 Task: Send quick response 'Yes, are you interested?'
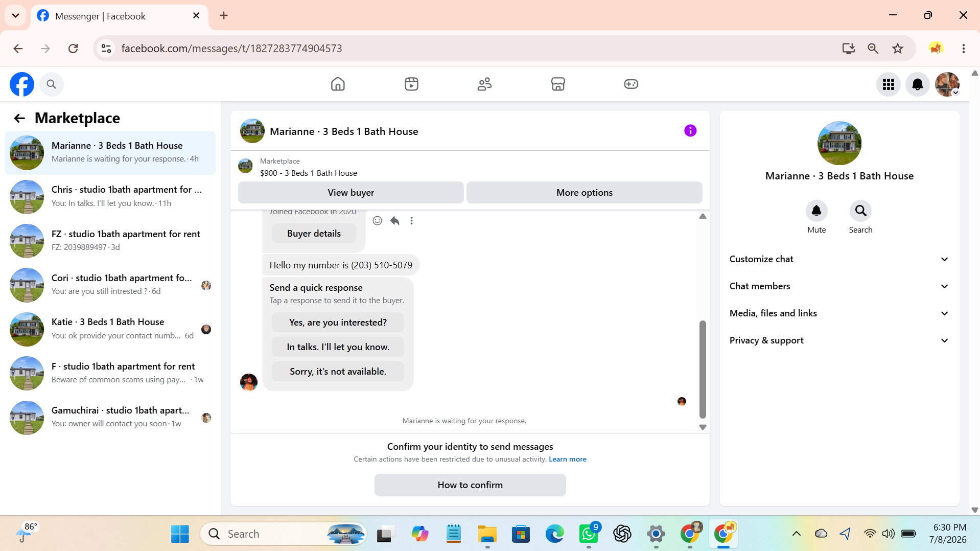[338, 323]
